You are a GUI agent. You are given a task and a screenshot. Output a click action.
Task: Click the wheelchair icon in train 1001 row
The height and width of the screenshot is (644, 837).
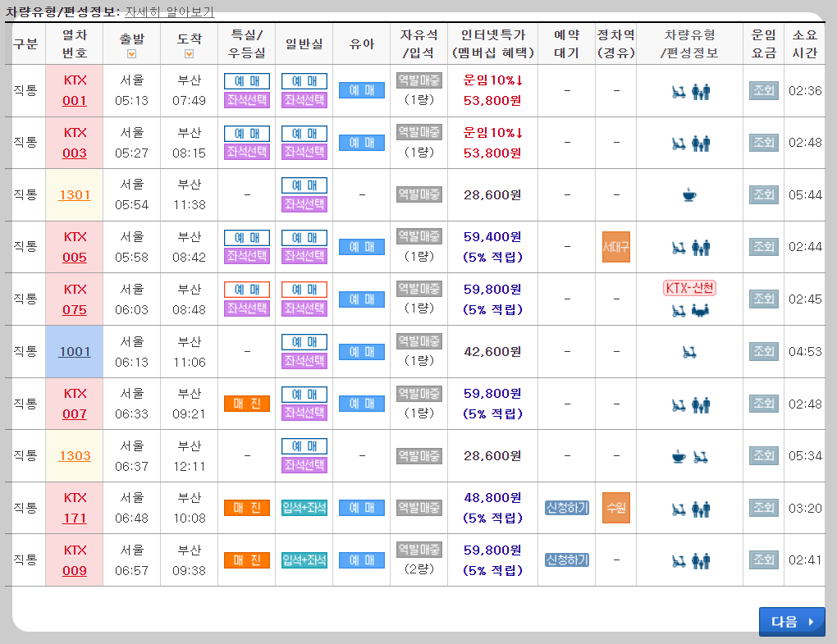tap(688, 352)
